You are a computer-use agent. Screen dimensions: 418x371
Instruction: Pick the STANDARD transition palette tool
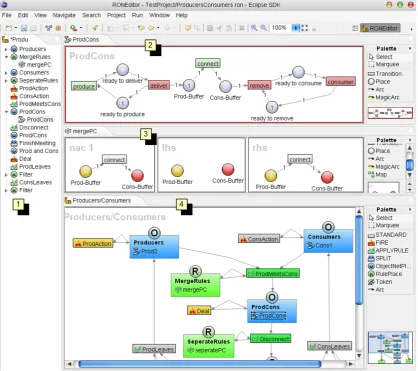387,235
